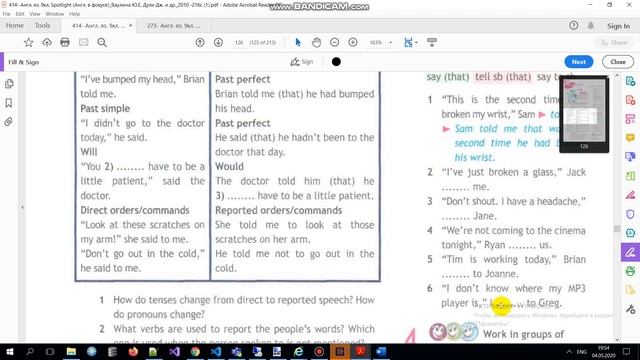Switch to the Tools tab

click(x=42, y=25)
